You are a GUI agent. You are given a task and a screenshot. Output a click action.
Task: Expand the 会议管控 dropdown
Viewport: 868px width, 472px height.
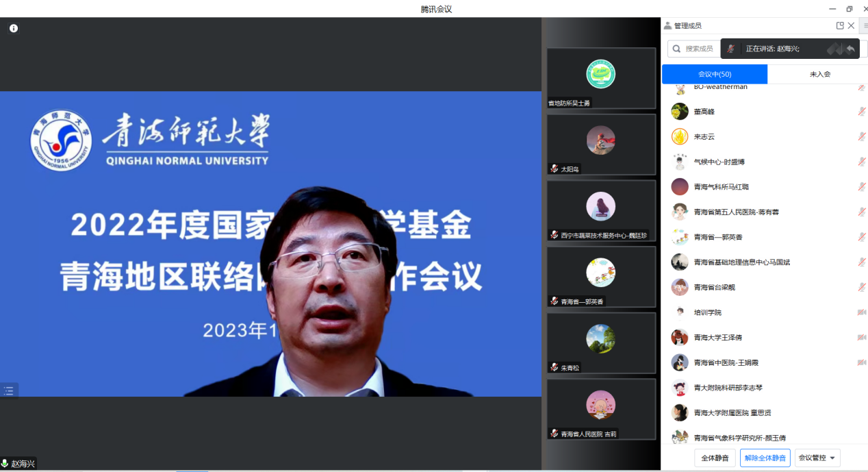click(x=817, y=458)
